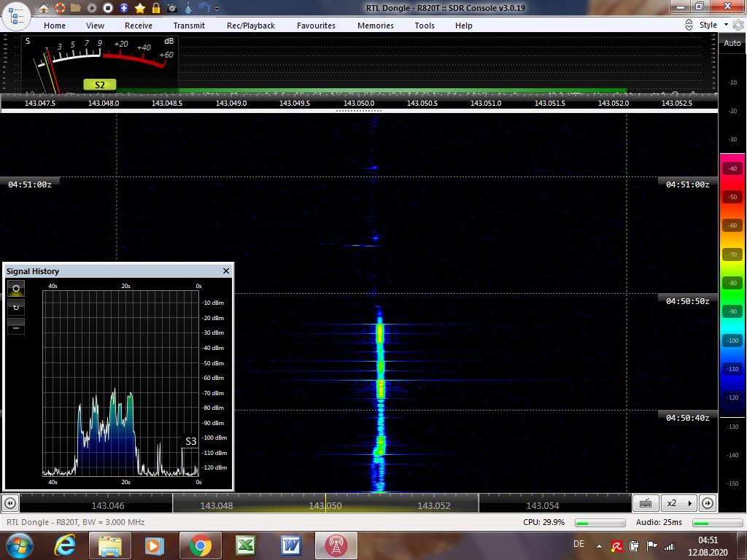Viewport: 747px width, 560px height.
Task: Click the yellow star favourites icon
Action: pyautogui.click(x=140, y=7)
